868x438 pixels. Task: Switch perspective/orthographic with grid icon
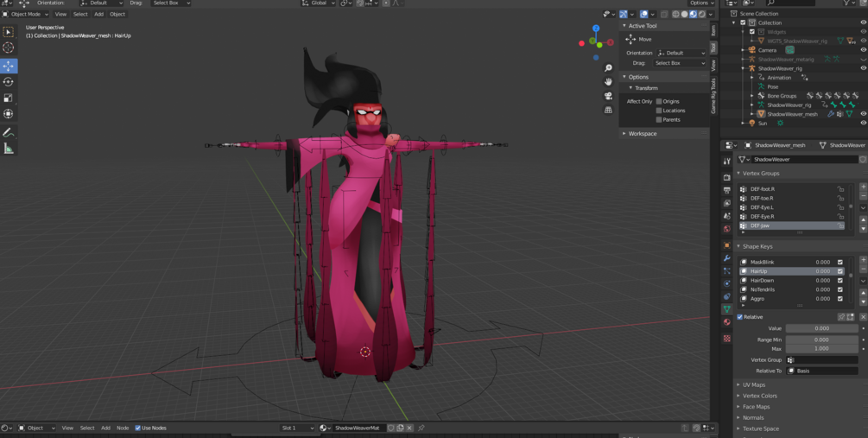608,110
